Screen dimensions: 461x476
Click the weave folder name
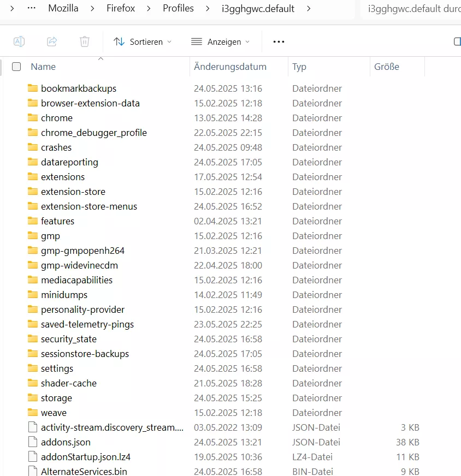click(54, 413)
